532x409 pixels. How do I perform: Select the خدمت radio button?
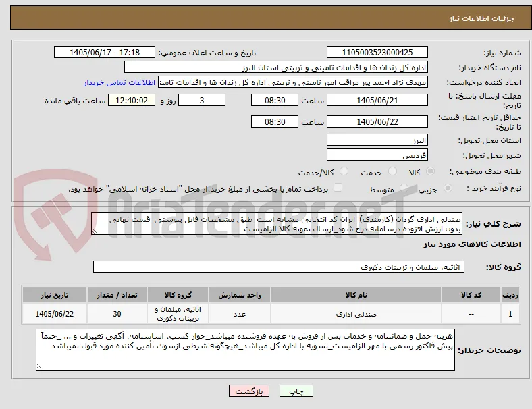392,171
